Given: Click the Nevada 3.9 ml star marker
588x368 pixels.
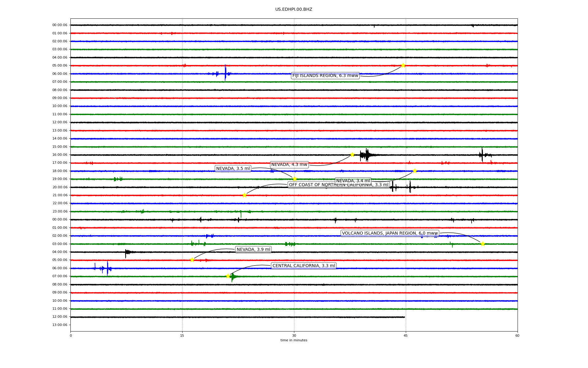Looking at the screenshot, I should click(x=192, y=260).
